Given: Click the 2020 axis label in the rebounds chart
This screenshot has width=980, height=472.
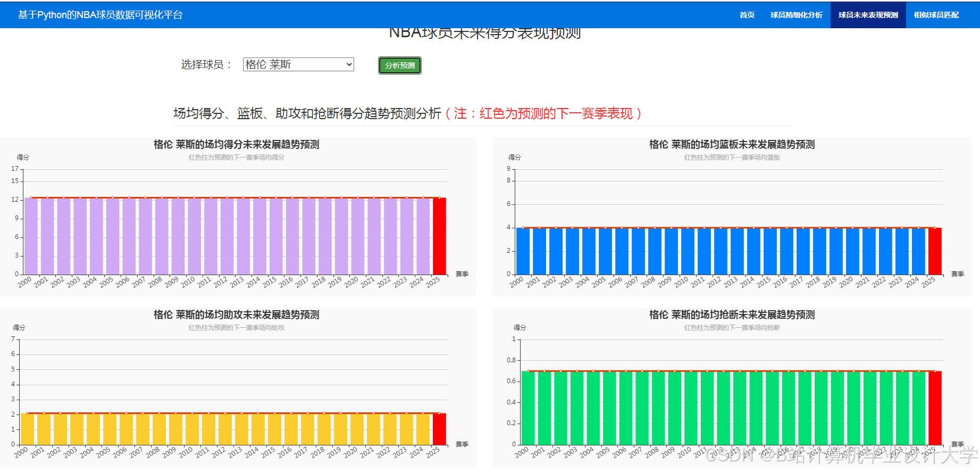Looking at the screenshot, I should [845, 282].
